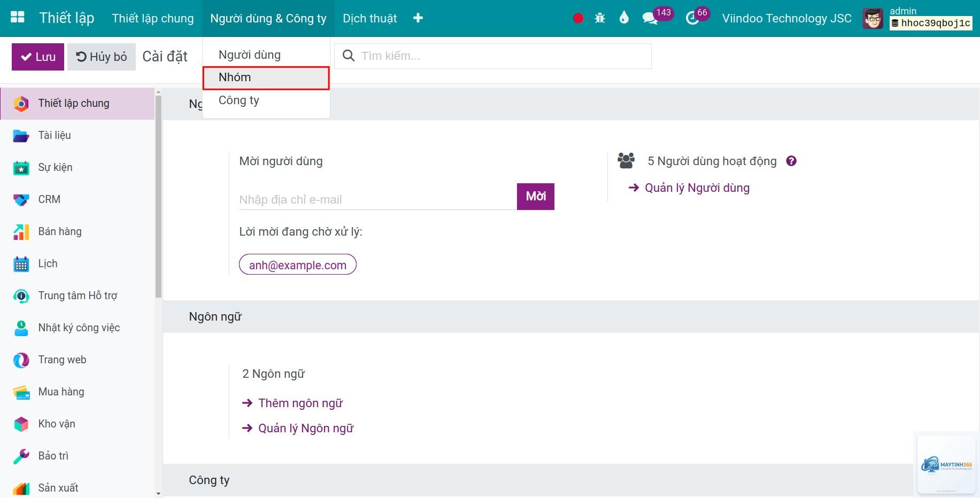
Task: Click the red recording dot icon
Action: [x=578, y=18]
